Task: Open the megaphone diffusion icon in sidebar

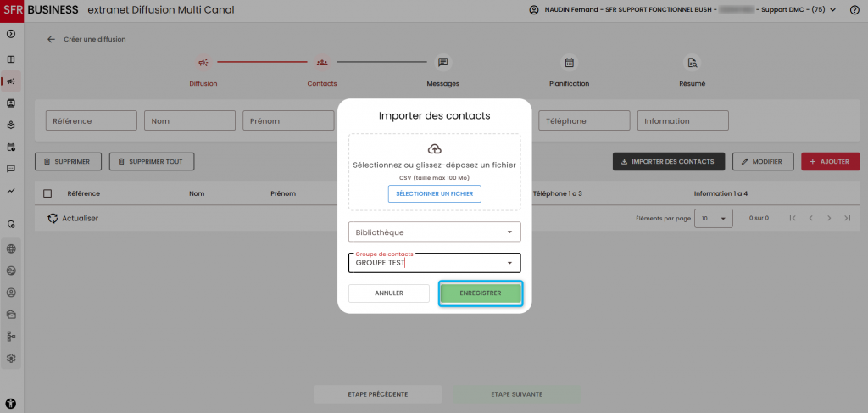Action: [11, 81]
